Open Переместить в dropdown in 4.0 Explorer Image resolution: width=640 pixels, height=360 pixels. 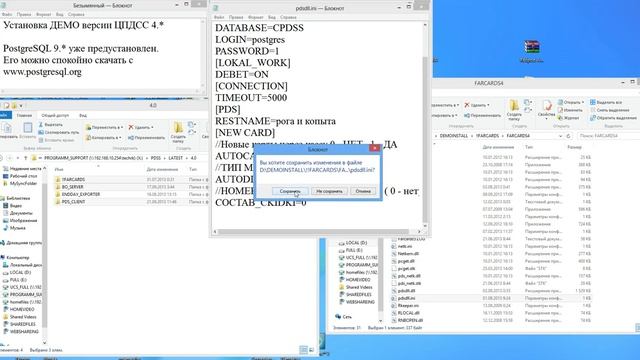pyautogui.click(x=104, y=127)
